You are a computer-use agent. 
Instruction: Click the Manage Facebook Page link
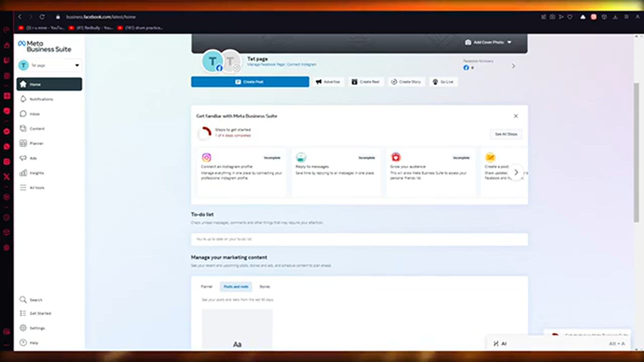pos(266,64)
